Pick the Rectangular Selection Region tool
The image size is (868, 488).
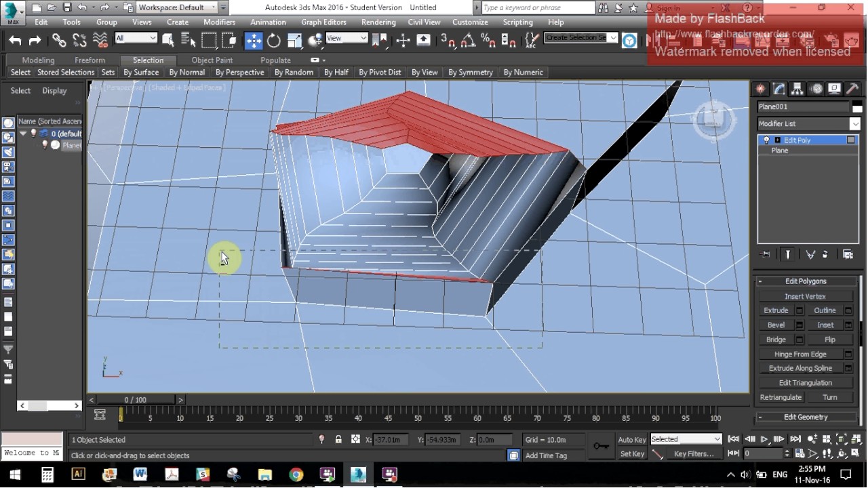pyautogui.click(x=209, y=41)
